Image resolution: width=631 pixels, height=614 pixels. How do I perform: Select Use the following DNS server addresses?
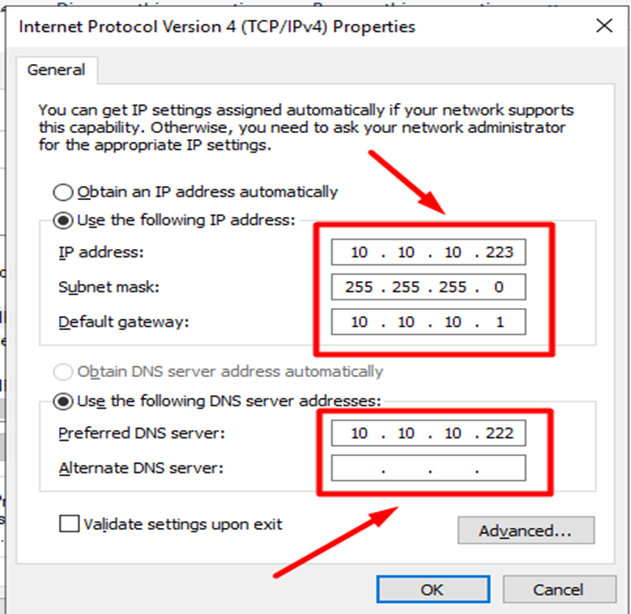63,401
